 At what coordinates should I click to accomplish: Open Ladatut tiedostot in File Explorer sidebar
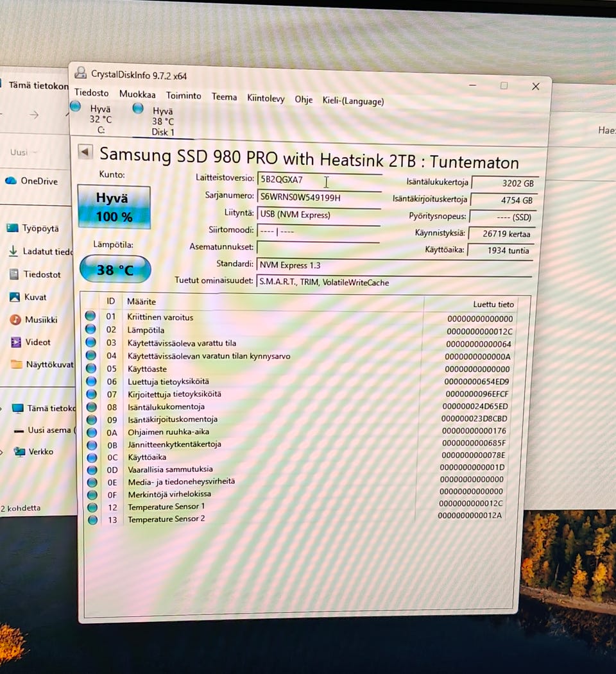tap(41, 251)
